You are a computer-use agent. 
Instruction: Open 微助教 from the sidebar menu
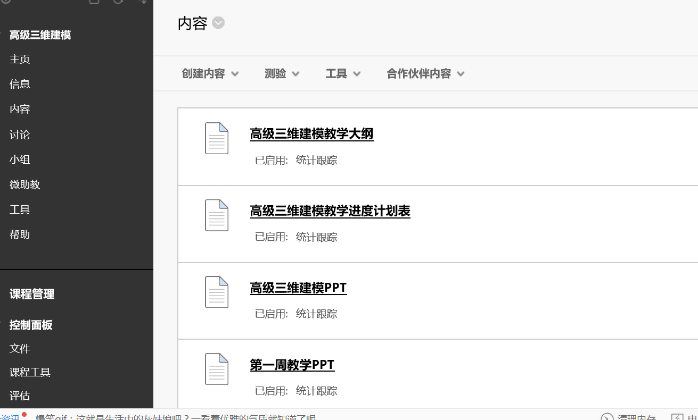click(x=24, y=185)
